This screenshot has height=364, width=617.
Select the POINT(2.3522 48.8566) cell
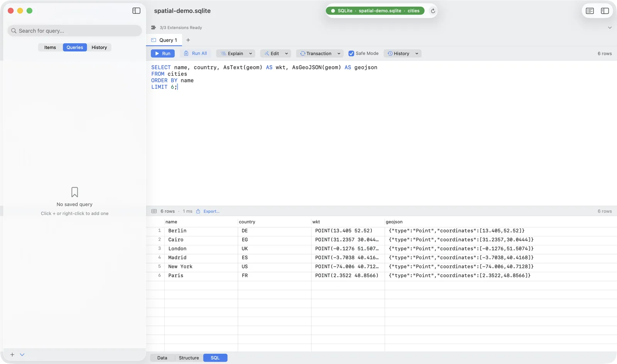[x=348, y=275]
